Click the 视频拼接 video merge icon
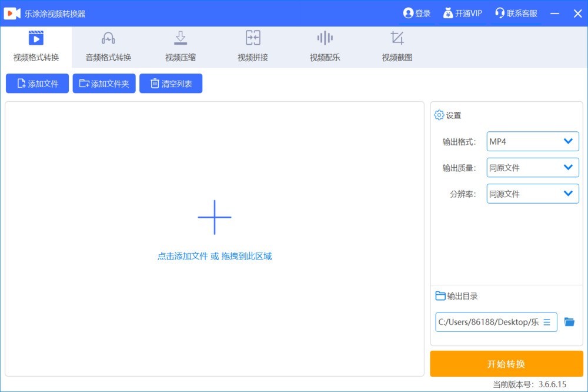Image resolution: width=588 pixels, height=392 pixels. [x=253, y=38]
